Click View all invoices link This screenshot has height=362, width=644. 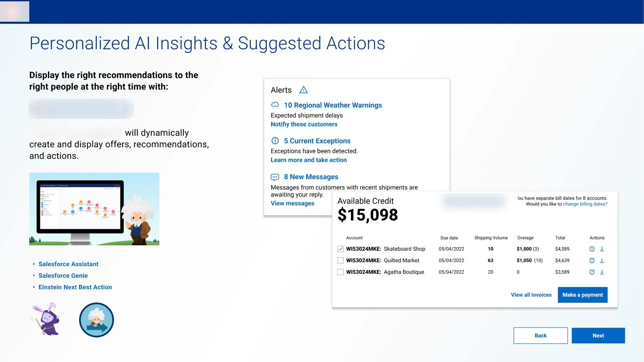point(531,295)
